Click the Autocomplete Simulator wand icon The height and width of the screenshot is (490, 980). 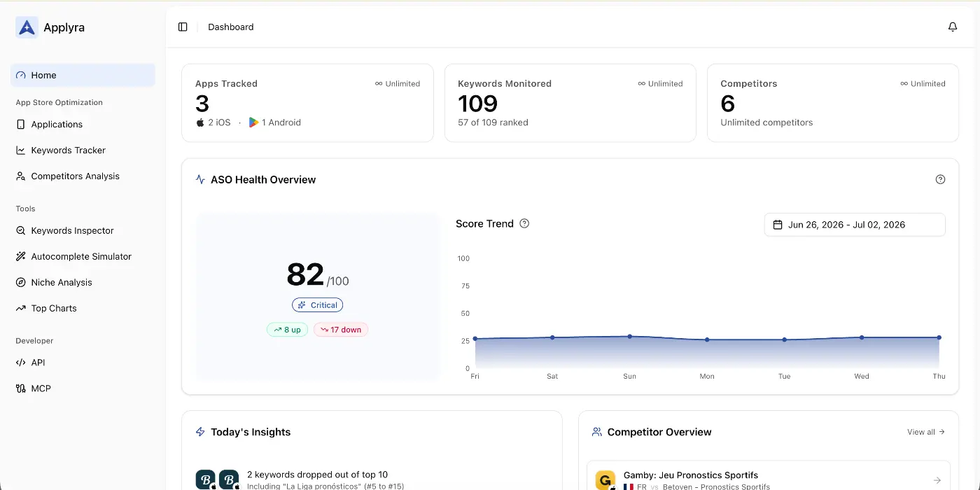pyautogui.click(x=21, y=256)
